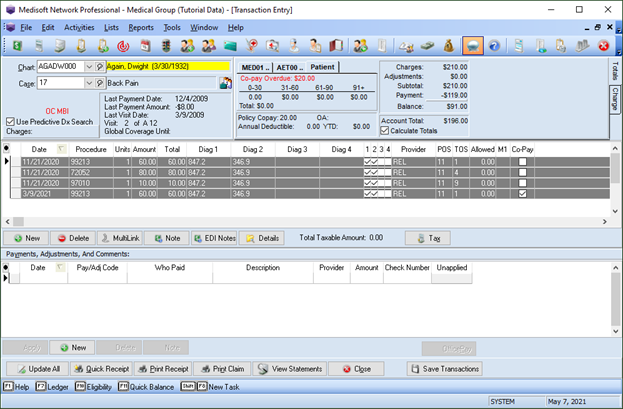Screen dimensions: 623x409
Task: Click the F10 key icon beside Eligibility
Action: coord(80,386)
